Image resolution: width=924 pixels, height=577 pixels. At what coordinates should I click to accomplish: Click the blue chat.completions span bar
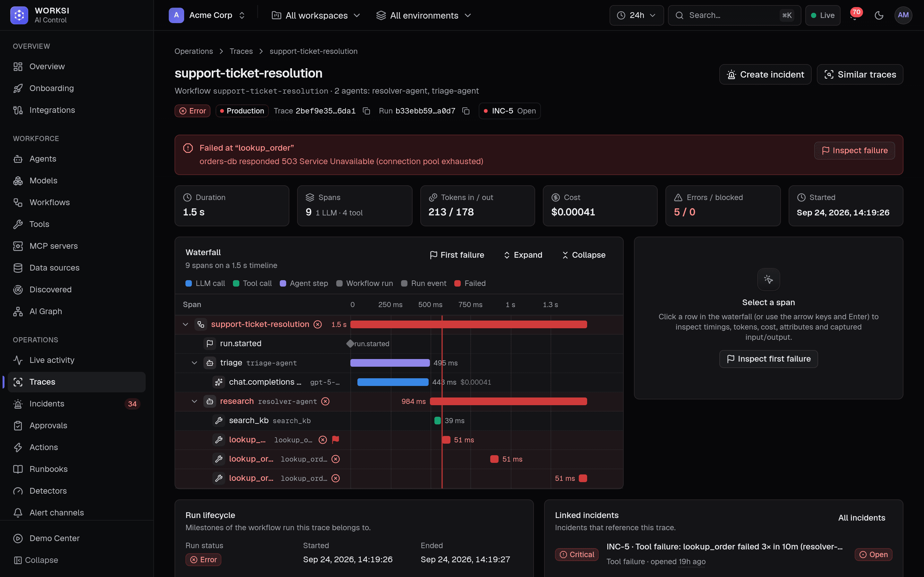coord(392,382)
